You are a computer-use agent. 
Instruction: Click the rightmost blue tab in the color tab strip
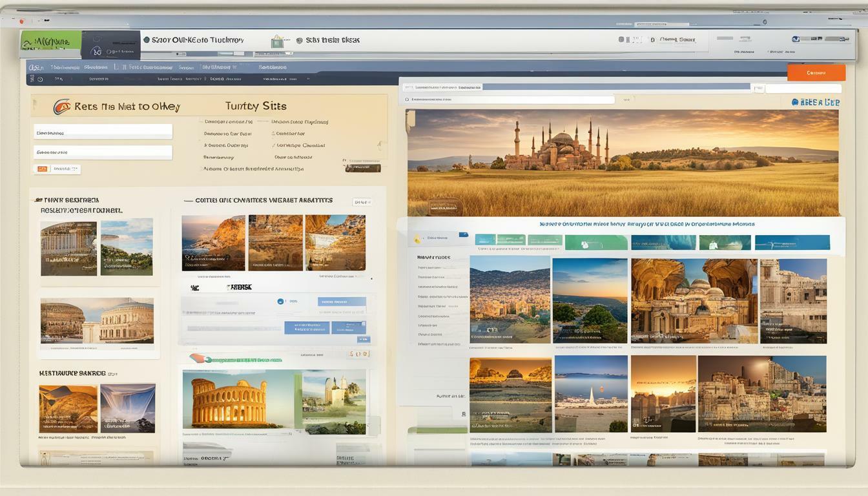tap(792, 243)
